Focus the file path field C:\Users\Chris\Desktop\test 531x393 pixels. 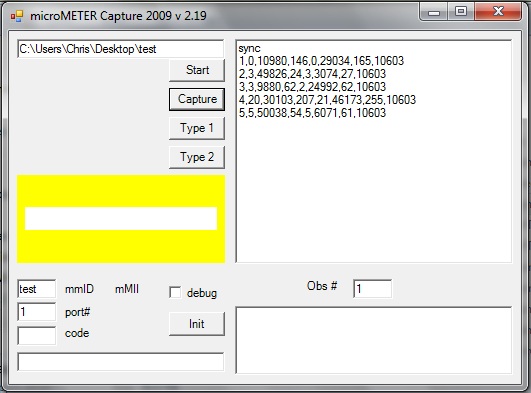point(121,49)
